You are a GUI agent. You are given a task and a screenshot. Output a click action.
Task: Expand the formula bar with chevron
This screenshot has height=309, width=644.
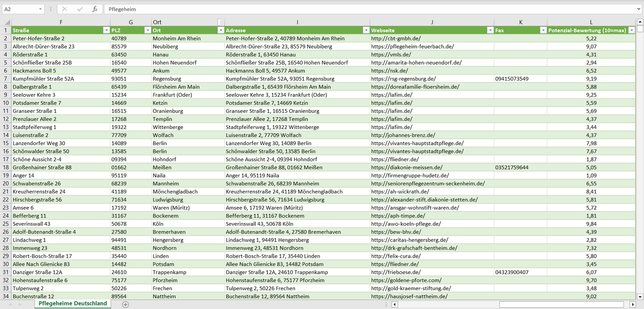coord(639,9)
